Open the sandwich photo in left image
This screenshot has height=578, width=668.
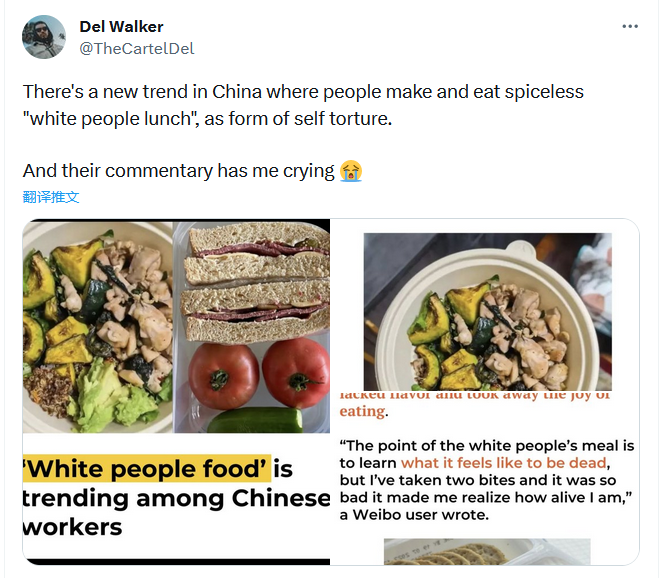point(257,283)
